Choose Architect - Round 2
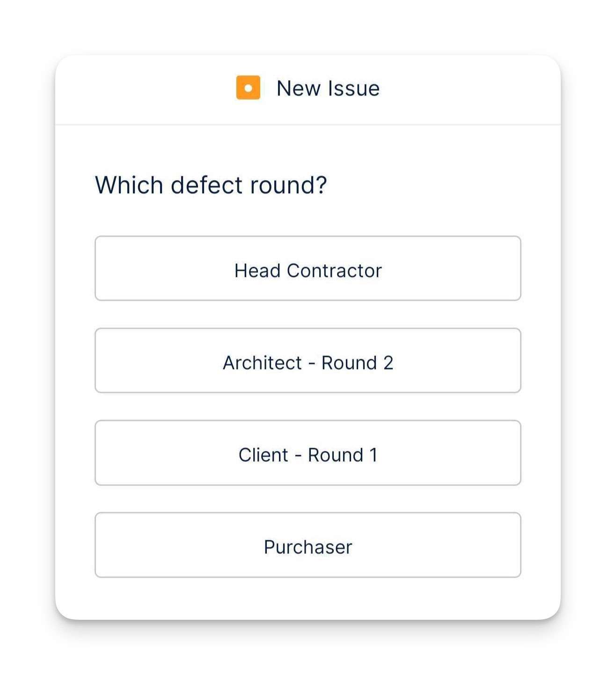 (x=308, y=361)
